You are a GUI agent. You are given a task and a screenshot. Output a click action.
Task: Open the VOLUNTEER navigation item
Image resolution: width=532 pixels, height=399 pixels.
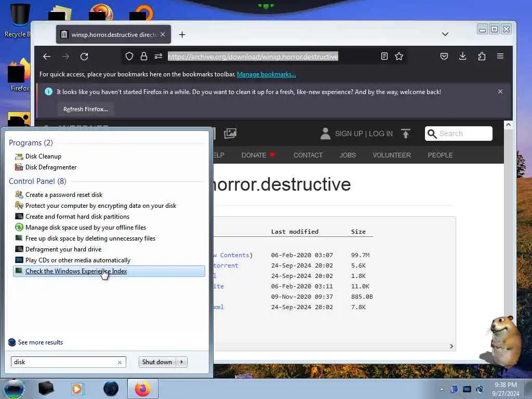[x=392, y=155]
